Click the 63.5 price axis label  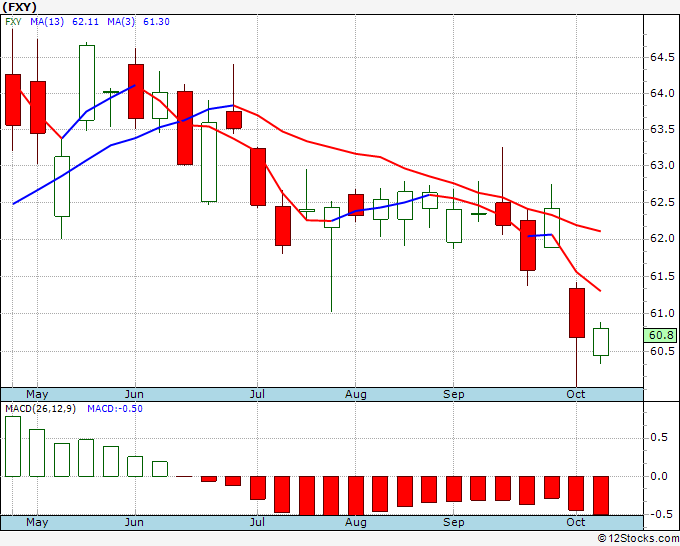pos(662,129)
